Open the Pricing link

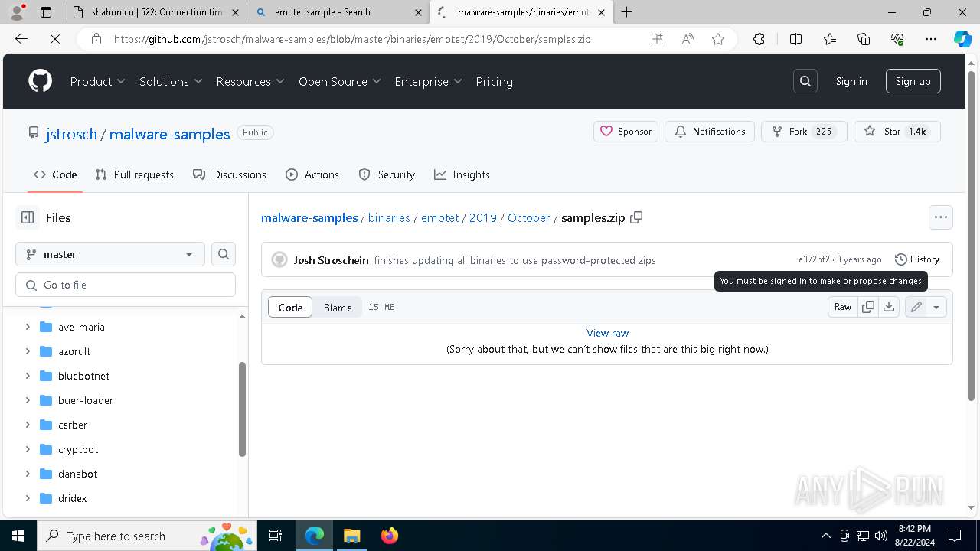pyautogui.click(x=494, y=81)
